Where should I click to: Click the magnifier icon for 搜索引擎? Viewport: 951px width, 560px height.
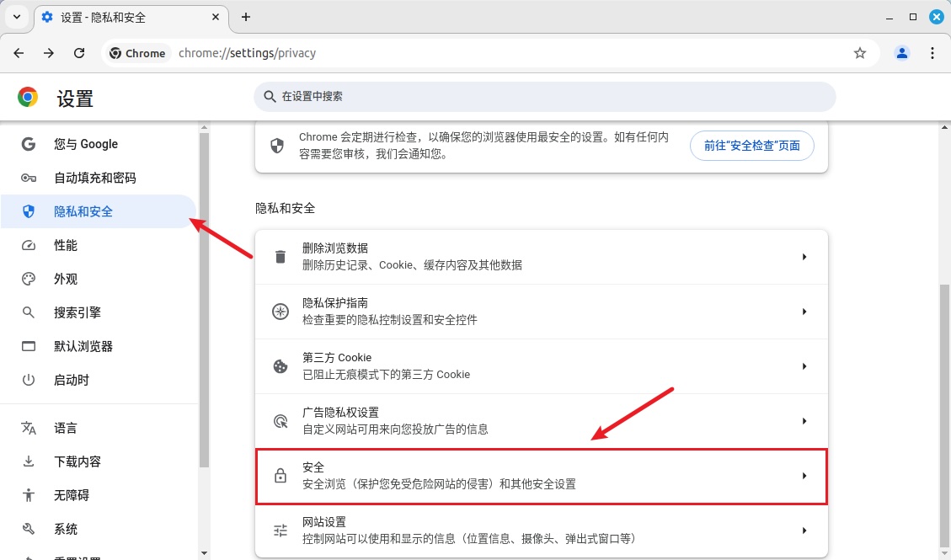click(29, 312)
